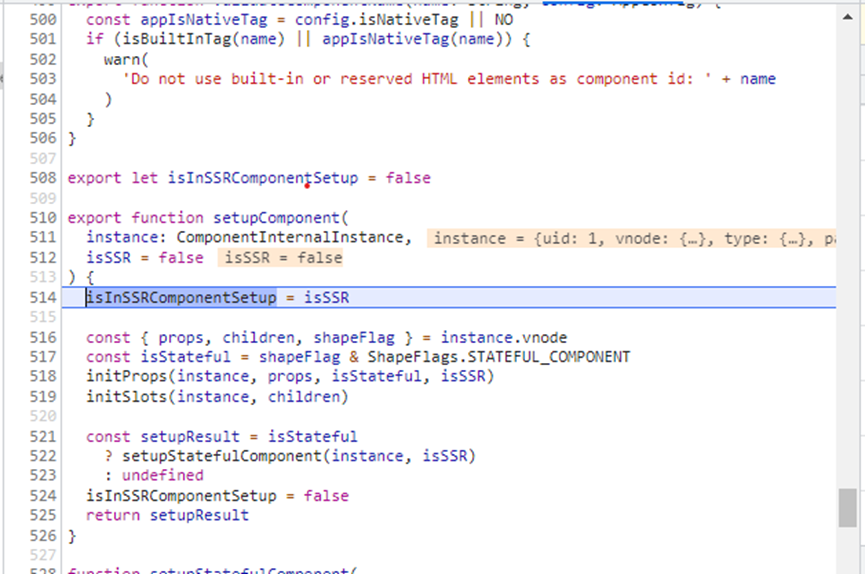This screenshot has height=574, width=865.
Task: Click line number 503 in gutter
Action: [43, 79]
